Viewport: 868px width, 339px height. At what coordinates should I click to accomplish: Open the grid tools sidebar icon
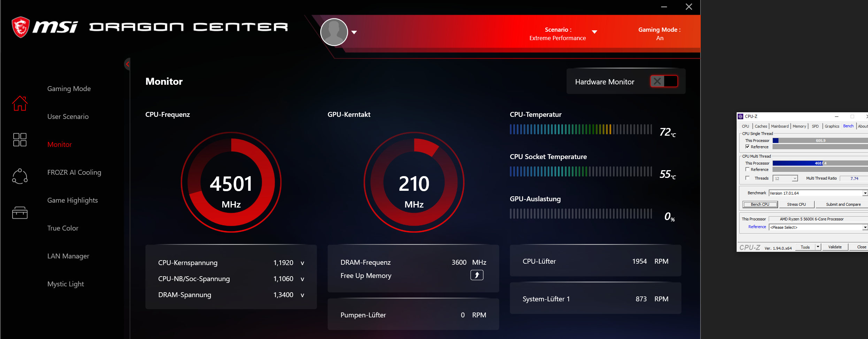(20, 140)
